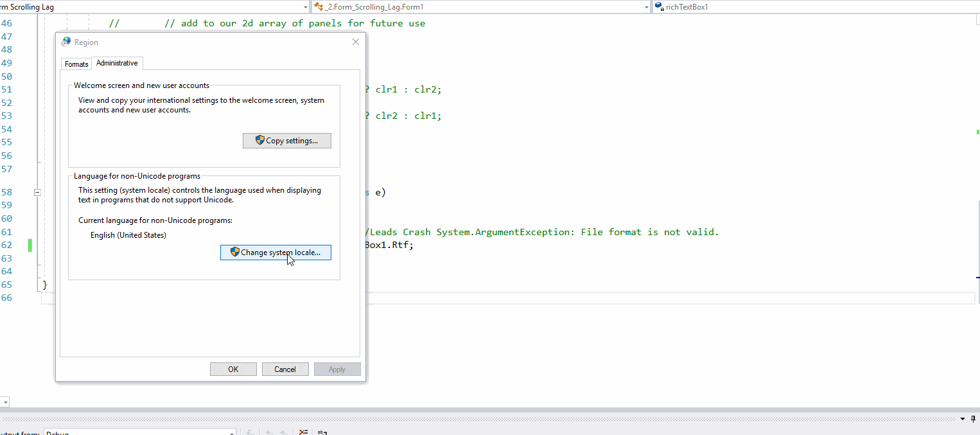The image size is (980, 435).
Task: Select the Administrative tab
Action: point(116,63)
